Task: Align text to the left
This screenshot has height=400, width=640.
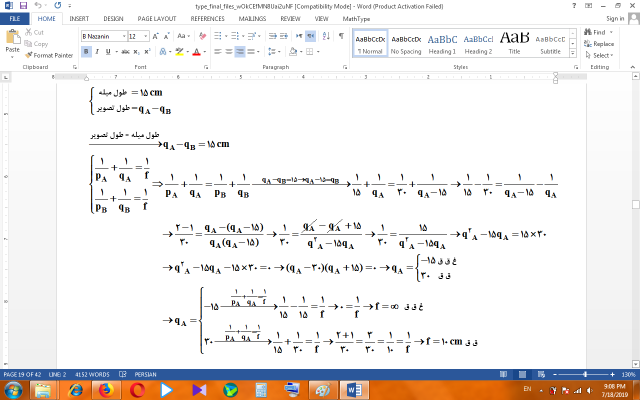Action: click(x=218, y=52)
